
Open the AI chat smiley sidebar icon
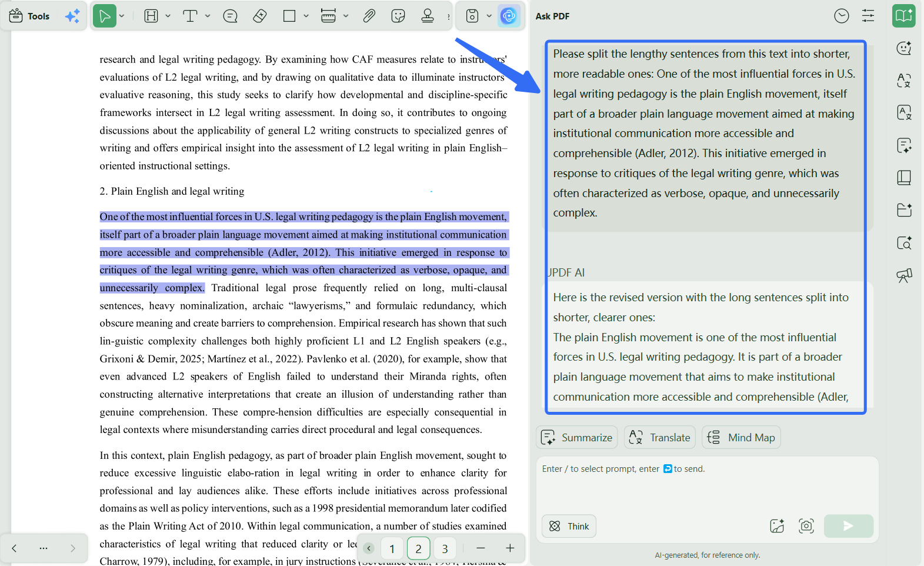click(x=904, y=48)
